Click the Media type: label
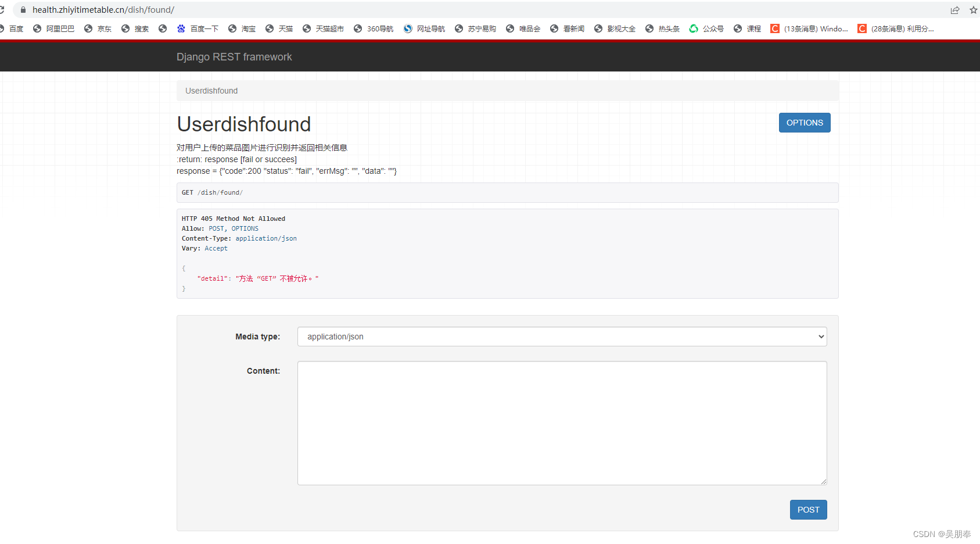This screenshot has width=980, height=544. pyautogui.click(x=258, y=337)
